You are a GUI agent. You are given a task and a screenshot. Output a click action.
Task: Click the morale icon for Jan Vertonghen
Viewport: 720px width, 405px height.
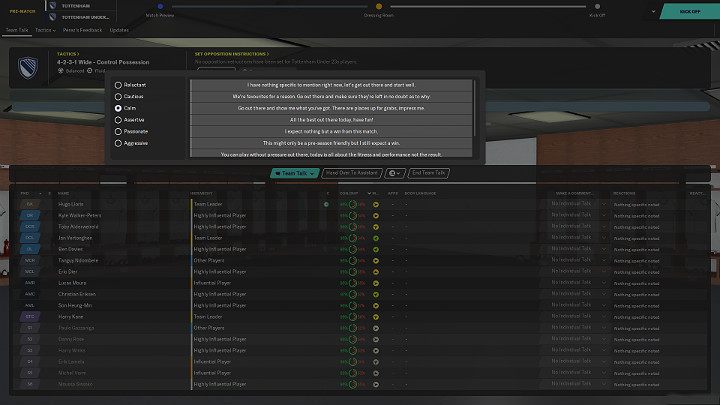tap(376, 238)
